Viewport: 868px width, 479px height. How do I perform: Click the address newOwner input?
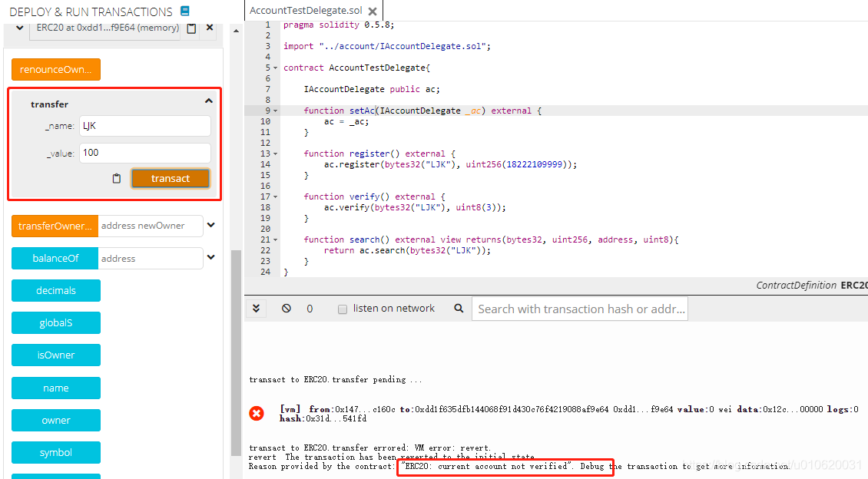pos(151,226)
